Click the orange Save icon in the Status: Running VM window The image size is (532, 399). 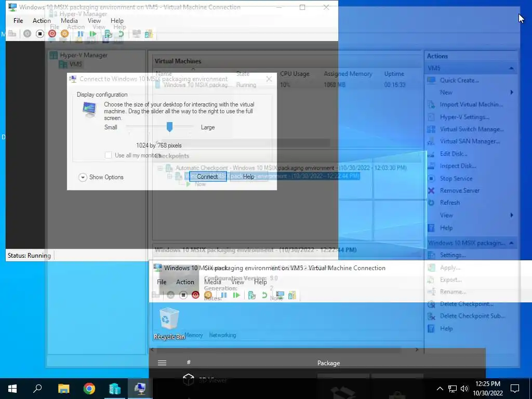coord(64,34)
